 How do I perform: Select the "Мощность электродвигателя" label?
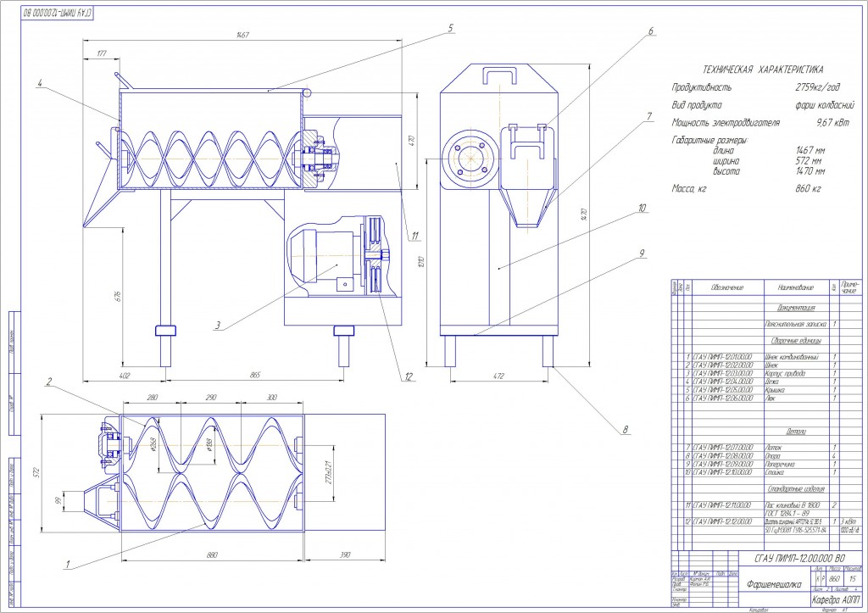point(726,123)
